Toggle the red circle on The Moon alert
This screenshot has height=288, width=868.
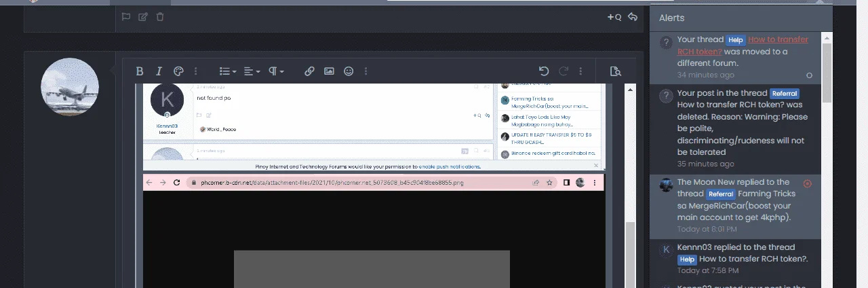tap(807, 183)
